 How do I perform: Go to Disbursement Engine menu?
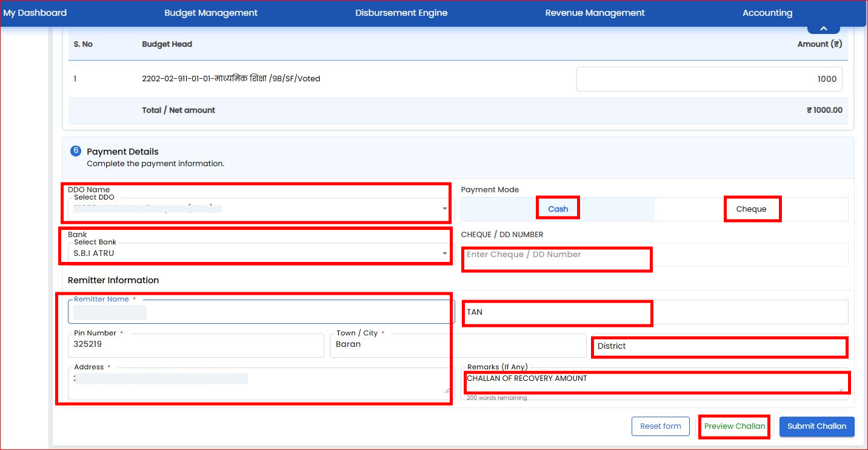[x=401, y=13]
